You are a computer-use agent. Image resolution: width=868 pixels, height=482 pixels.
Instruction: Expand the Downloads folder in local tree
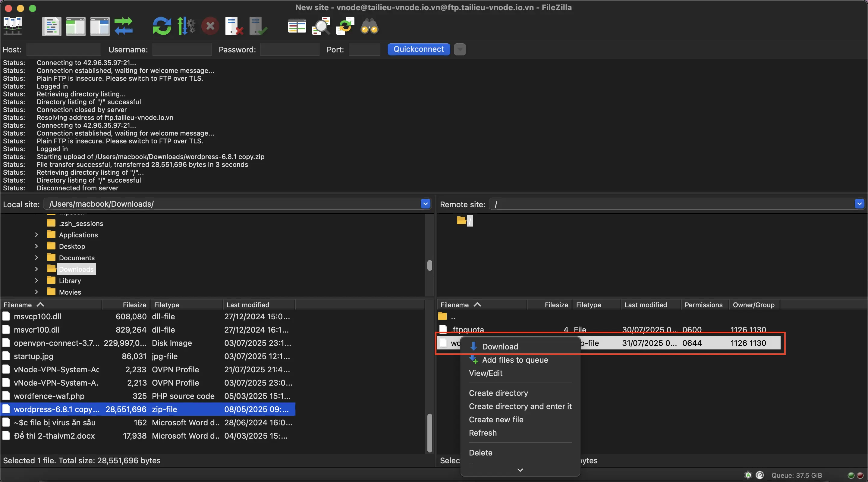(x=36, y=269)
